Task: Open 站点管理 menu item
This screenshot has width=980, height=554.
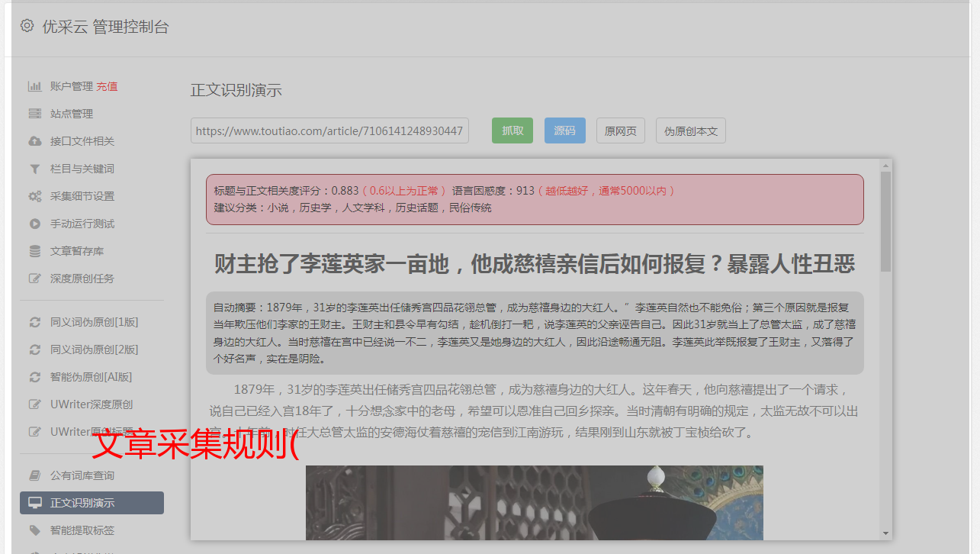Action: coord(72,114)
